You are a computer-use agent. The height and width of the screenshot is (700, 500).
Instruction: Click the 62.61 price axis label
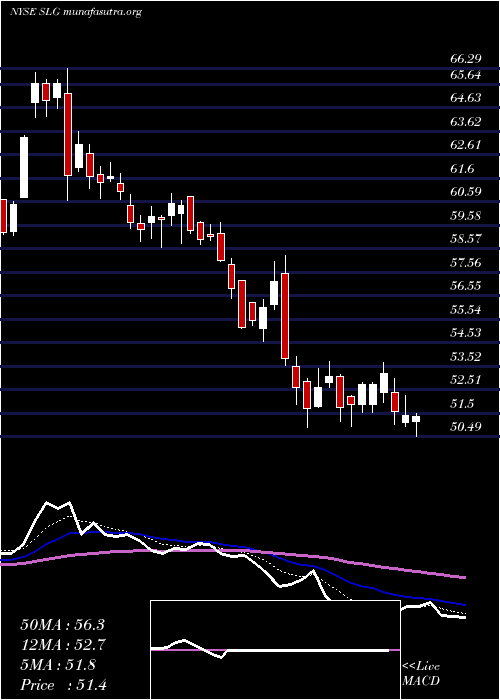pyautogui.click(x=465, y=145)
